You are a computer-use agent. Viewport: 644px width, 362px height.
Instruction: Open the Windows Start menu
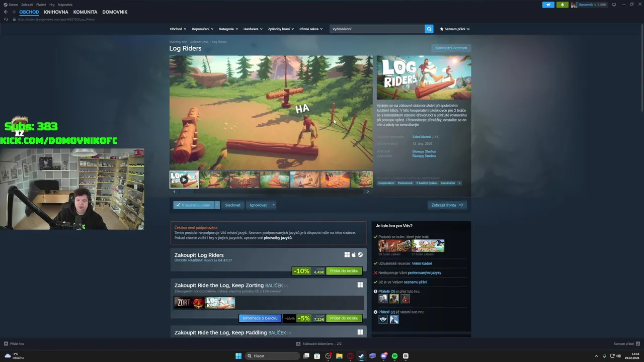(238, 356)
